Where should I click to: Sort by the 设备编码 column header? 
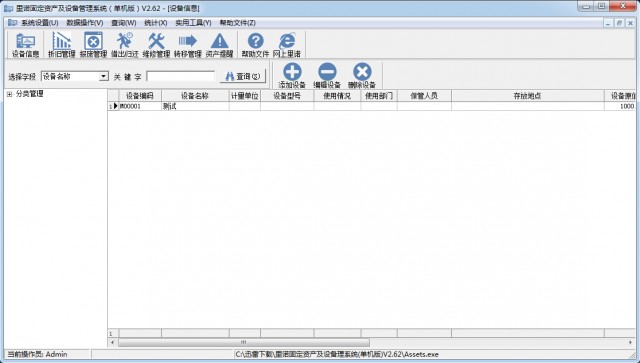(140, 96)
